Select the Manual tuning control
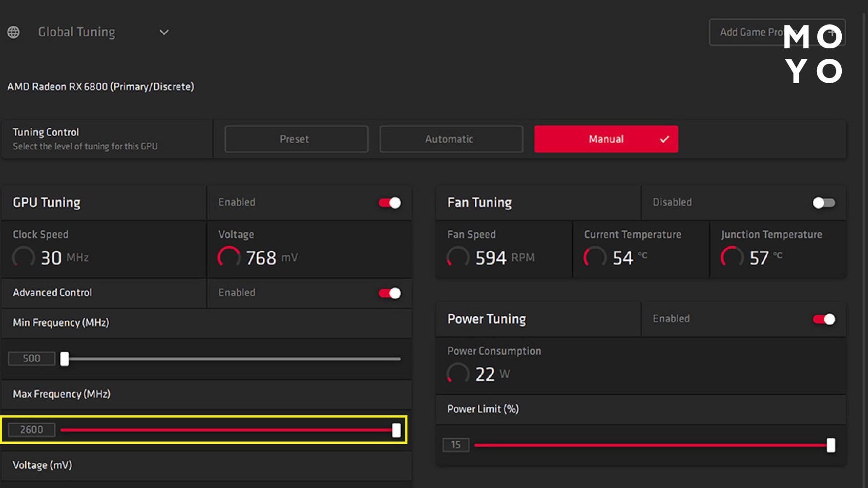 point(606,139)
